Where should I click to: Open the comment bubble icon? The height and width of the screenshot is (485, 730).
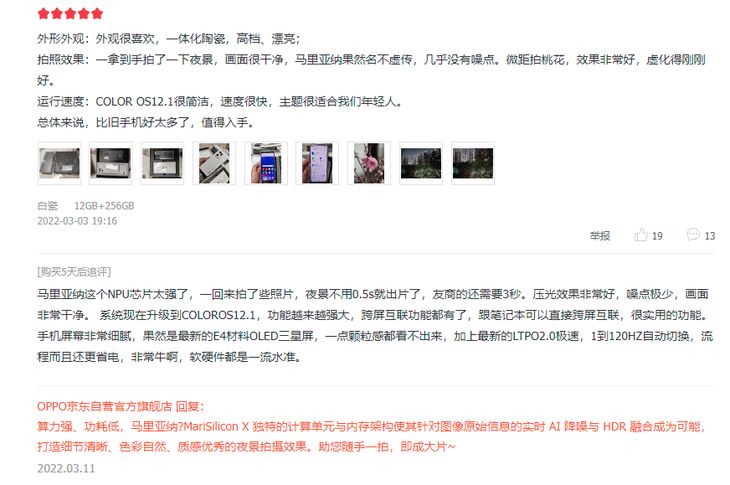tap(693, 234)
